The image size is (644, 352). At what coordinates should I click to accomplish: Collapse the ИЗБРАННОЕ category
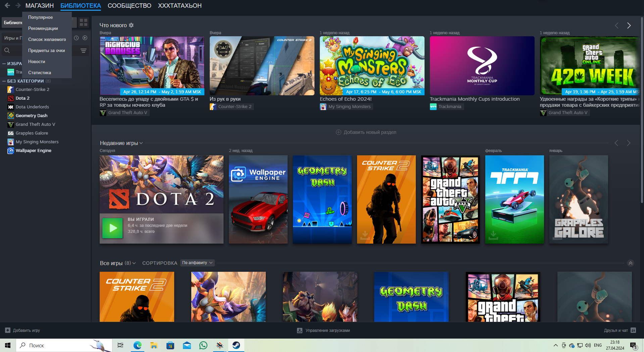pyautogui.click(x=4, y=63)
